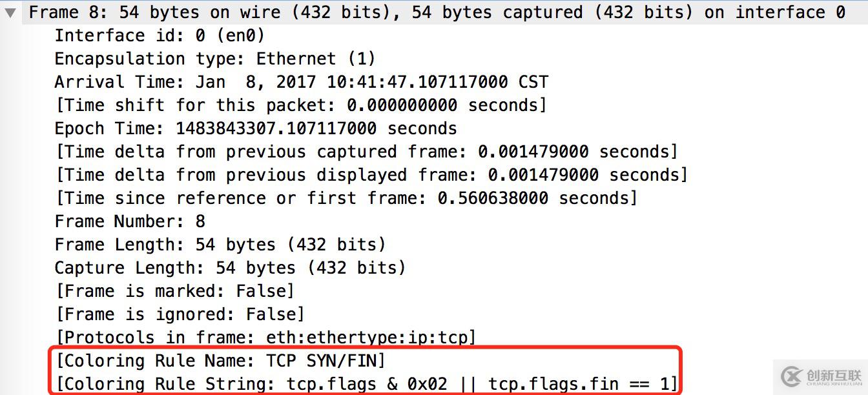The height and width of the screenshot is (395, 868).
Task: Click the Protocols in frame row
Action: click(x=265, y=338)
